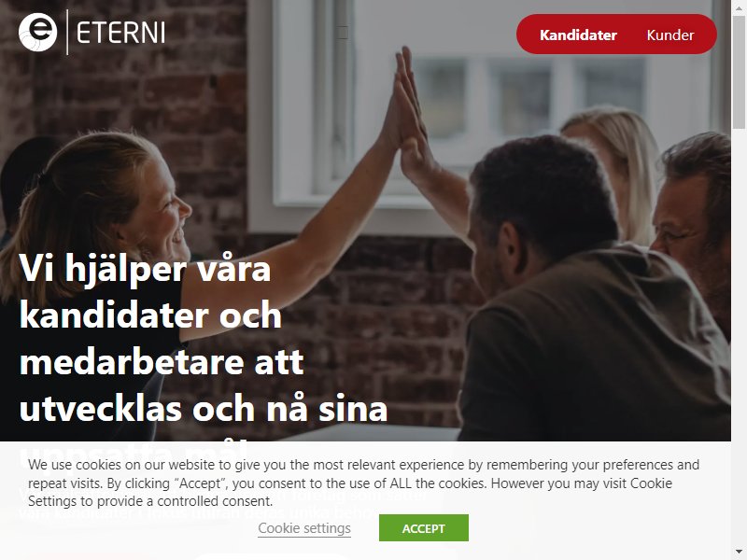Image resolution: width=747 pixels, height=560 pixels.
Task: Open the Cookie settings link
Action: tap(304, 528)
